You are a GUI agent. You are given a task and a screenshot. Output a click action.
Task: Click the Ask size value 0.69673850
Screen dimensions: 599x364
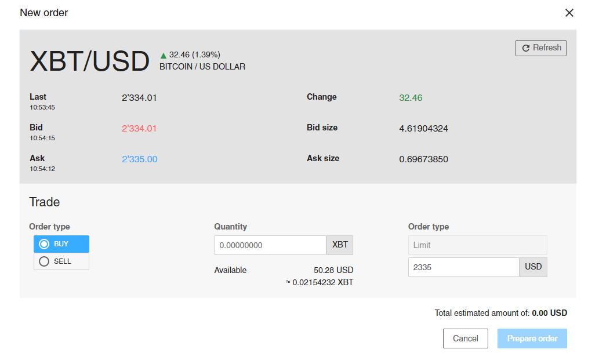tap(424, 159)
